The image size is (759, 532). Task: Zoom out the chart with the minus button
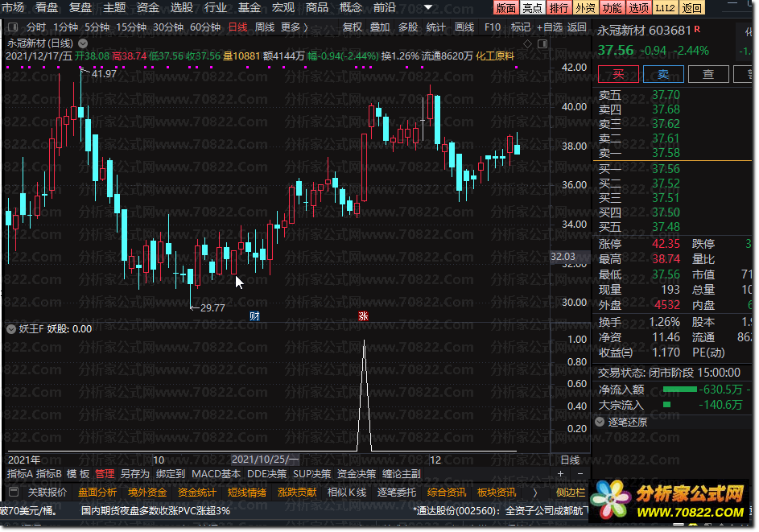pos(580,474)
